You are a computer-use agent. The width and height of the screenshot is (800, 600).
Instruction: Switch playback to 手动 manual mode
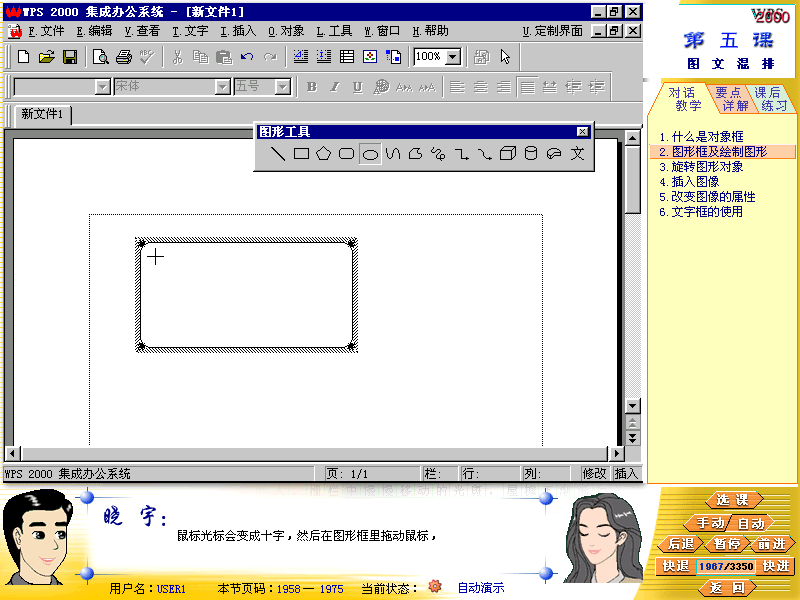710,523
